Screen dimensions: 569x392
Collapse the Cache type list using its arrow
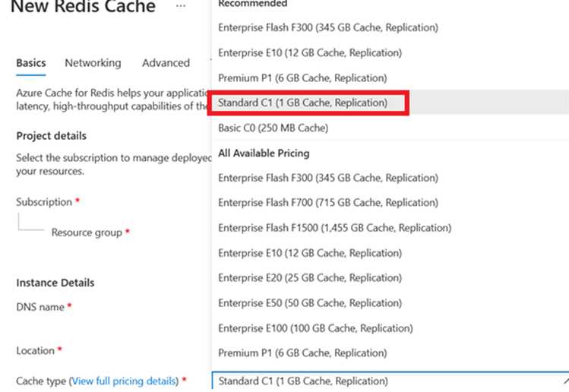click(564, 381)
